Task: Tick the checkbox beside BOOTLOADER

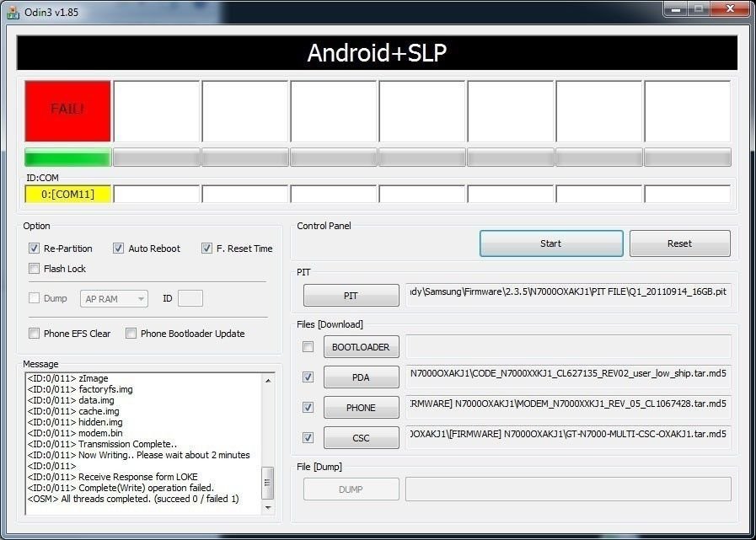Action: (308, 346)
